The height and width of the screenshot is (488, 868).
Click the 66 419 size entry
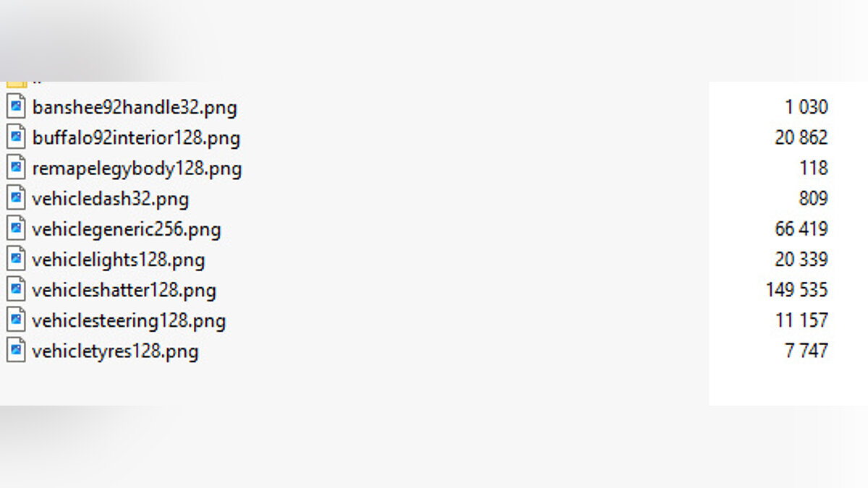coord(801,230)
